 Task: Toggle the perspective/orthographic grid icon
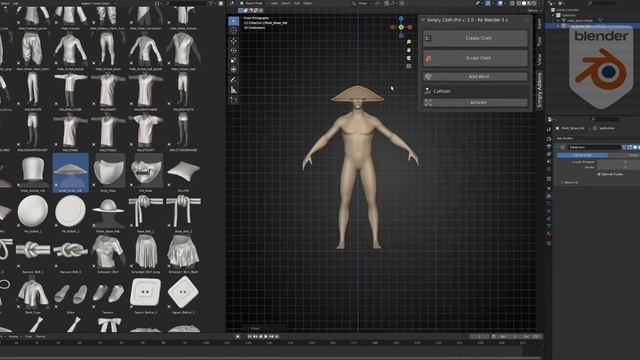[x=409, y=66]
